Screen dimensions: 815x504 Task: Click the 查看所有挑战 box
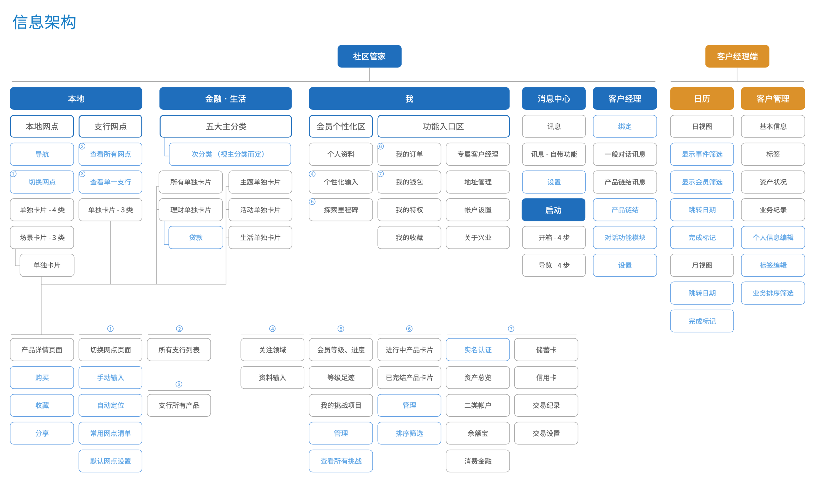(340, 461)
